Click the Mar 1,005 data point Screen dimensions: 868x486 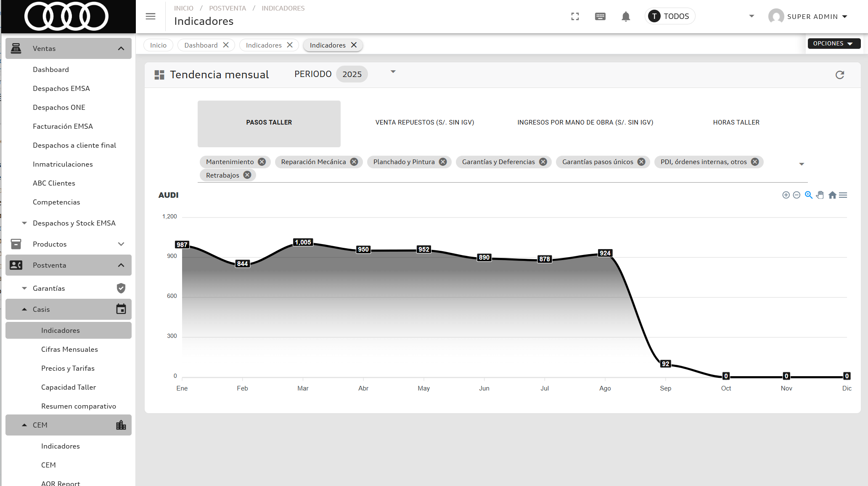point(303,242)
